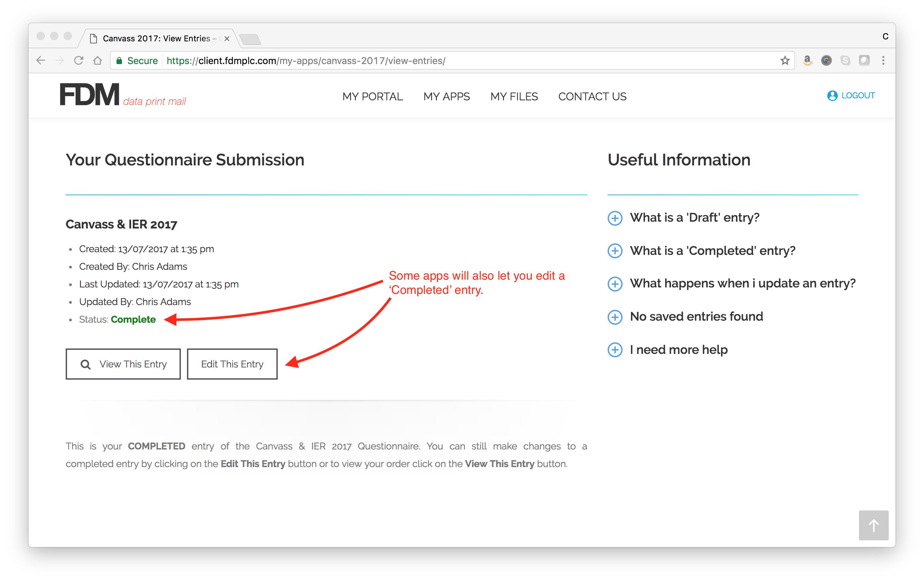Open Chrome's three-dot menu
Screen dimensions: 924x581
pyautogui.click(x=883, y=60)
